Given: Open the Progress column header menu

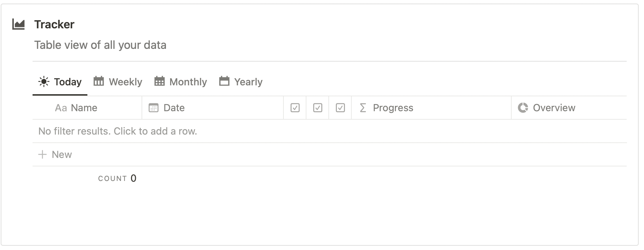Looking at the screenshot, I should click(x=393, y=108).
